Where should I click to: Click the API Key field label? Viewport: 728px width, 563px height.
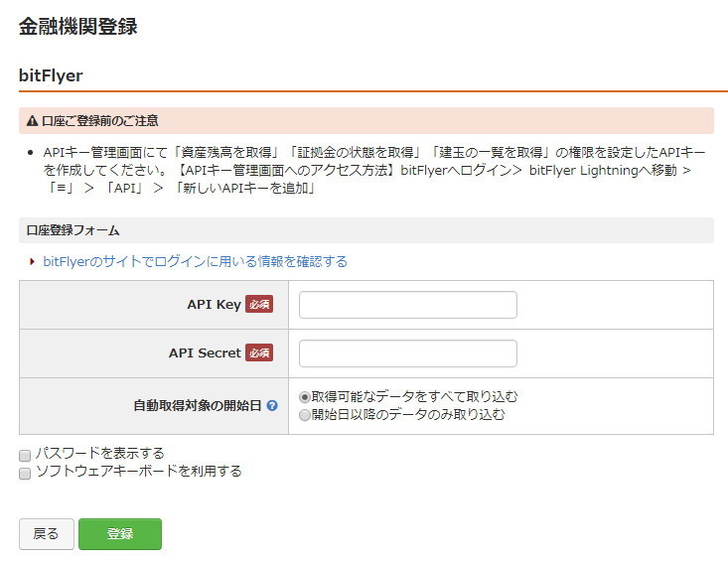tap(215, 305)
